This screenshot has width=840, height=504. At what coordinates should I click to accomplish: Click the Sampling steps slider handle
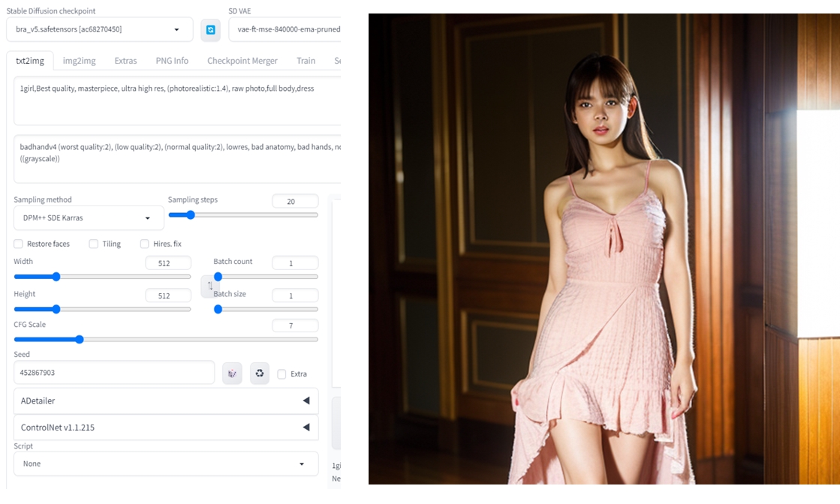[191, 214]
